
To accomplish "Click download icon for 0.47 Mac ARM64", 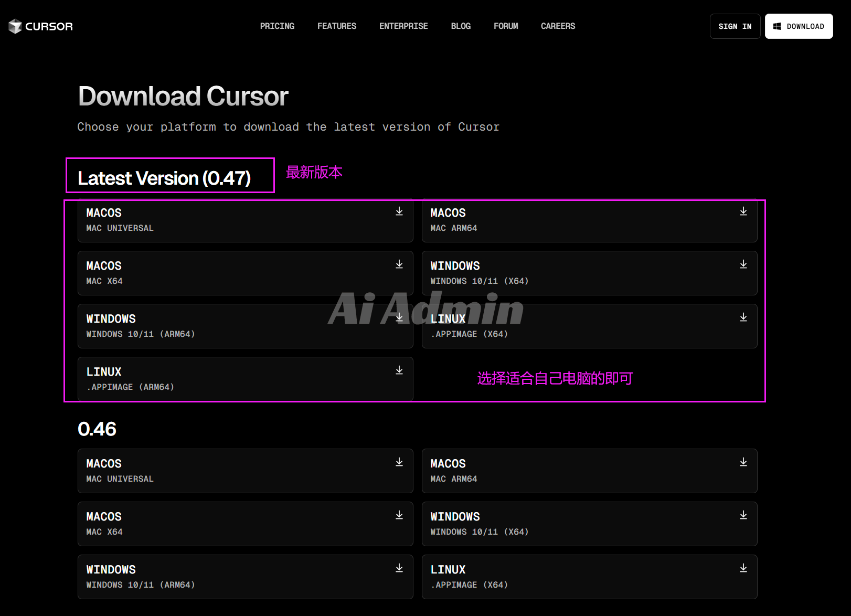I will point(743,211).
